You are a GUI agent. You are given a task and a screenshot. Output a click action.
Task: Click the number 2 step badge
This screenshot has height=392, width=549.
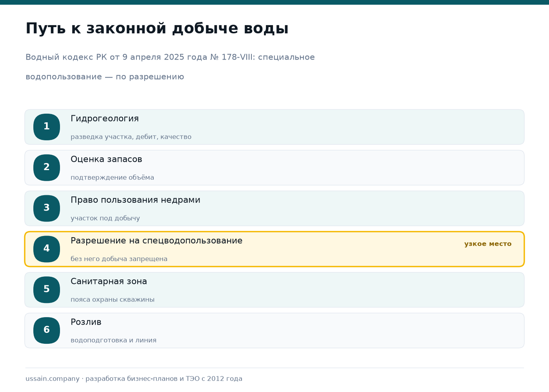pyautogui.click(x=47, y=168)
